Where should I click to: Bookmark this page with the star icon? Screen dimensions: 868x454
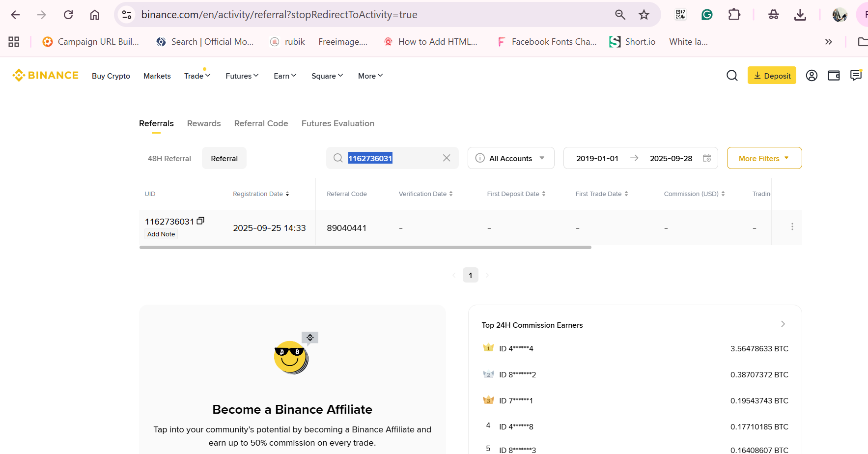(644, 15)
